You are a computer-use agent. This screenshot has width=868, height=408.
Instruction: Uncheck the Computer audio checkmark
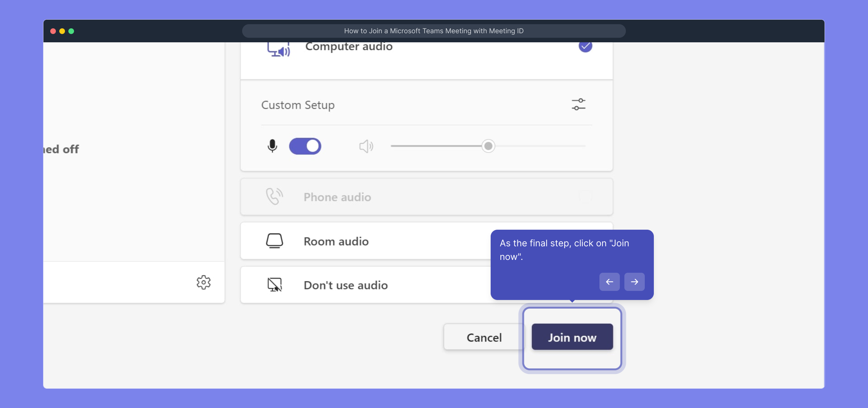coord(585,46)
